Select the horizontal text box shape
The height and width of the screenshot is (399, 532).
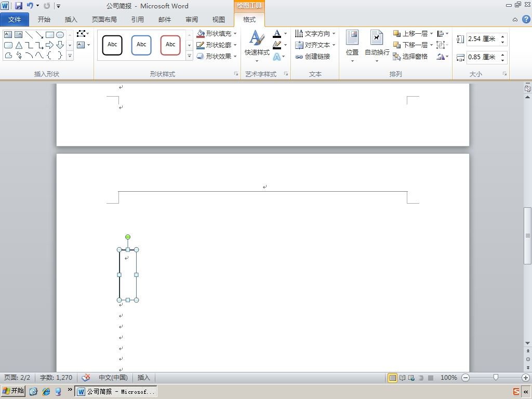[8, 35]
